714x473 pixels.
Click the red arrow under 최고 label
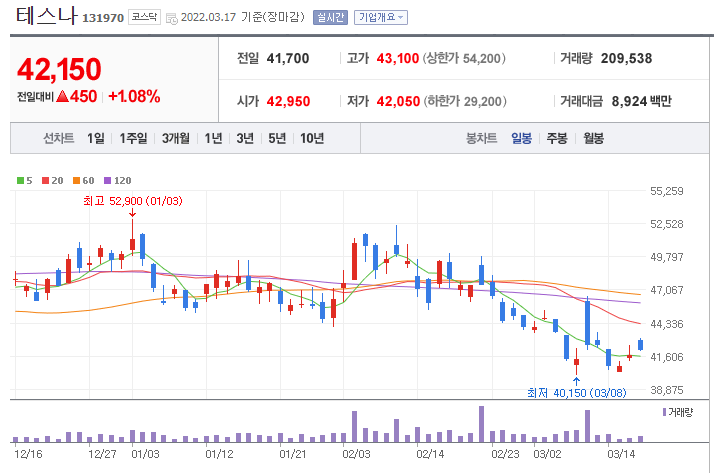(133, 213)
